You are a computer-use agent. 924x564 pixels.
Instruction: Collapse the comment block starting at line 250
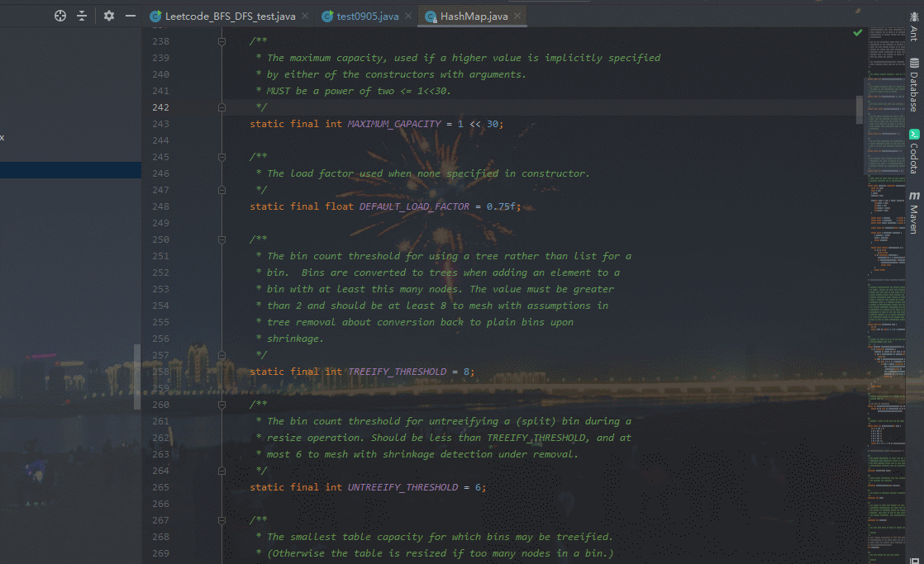pos(221,239)
